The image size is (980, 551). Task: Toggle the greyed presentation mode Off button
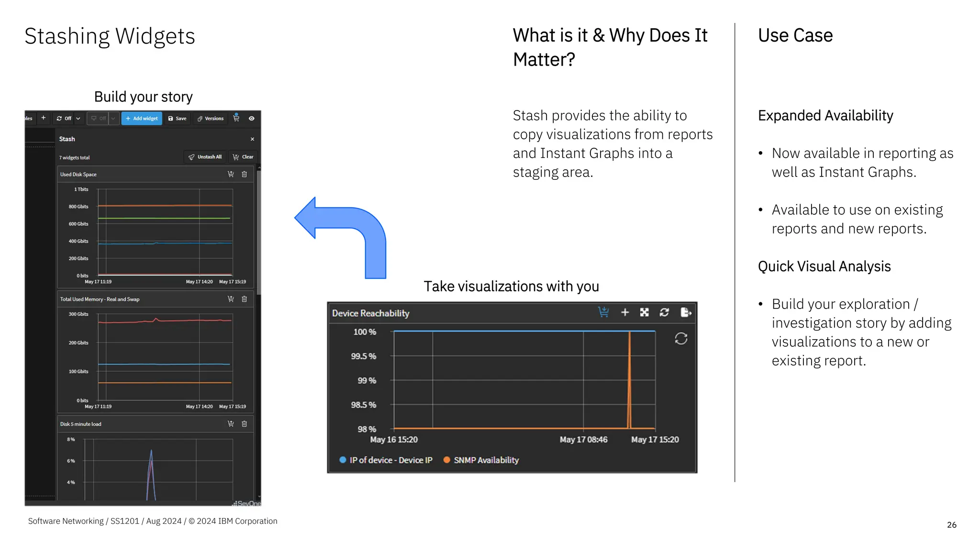click(x=99, y=118)
